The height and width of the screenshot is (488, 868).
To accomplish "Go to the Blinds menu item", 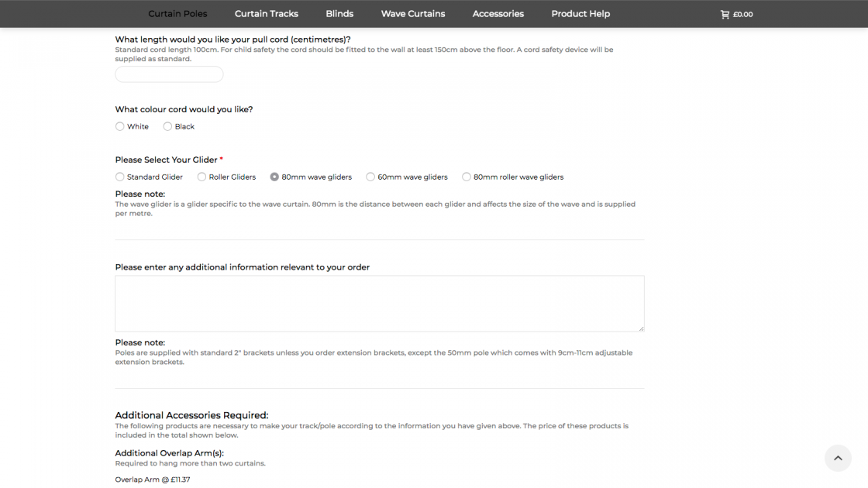I will (339, 14).
